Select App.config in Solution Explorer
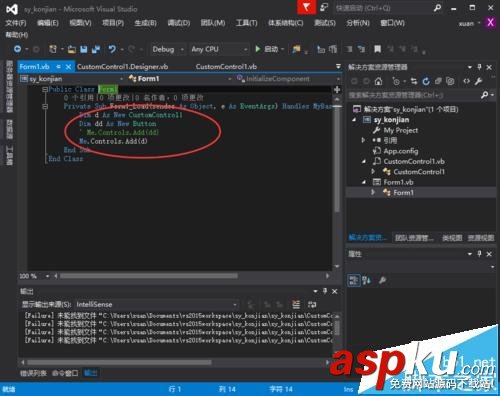Screen dimensions: 500x396 [400, 151]
